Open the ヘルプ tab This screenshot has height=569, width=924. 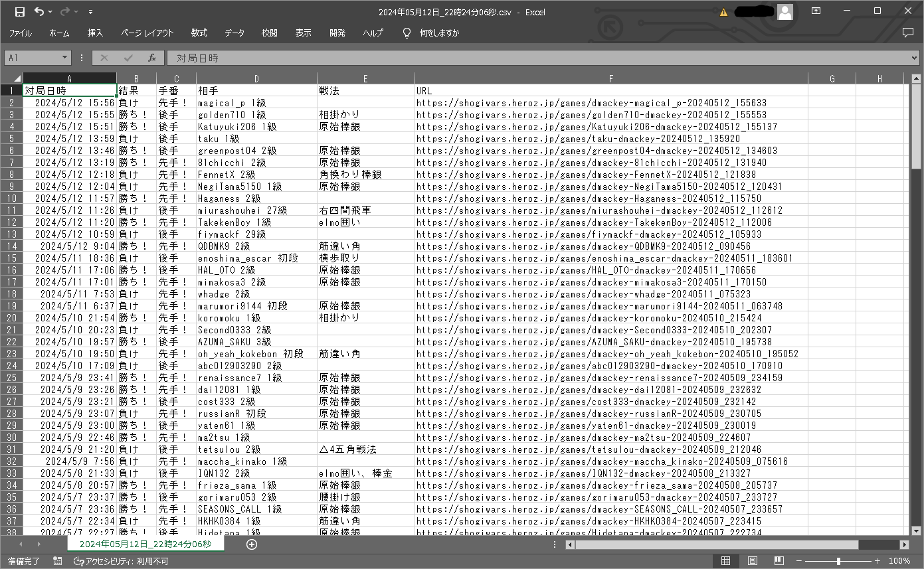click(373, 33)
